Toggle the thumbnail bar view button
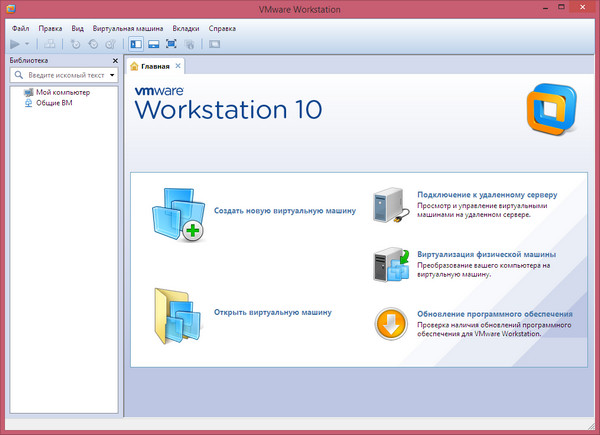 pyautogui.click(x=153, y=44)
